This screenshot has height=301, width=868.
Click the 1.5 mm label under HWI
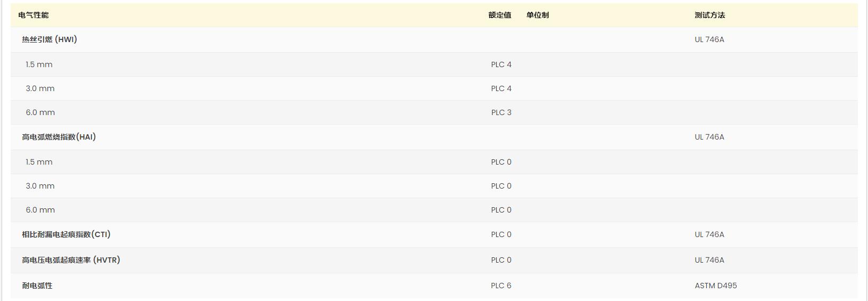click(39, 64)
